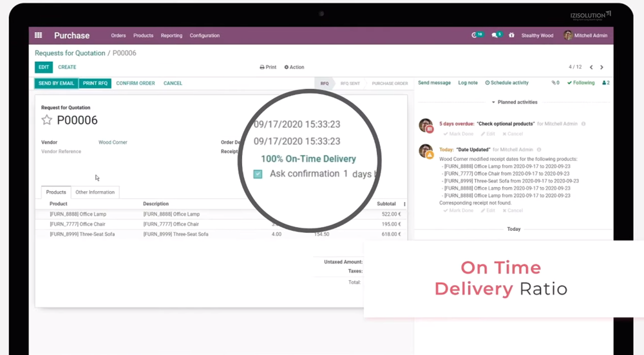Sort by Product column header

(x=59, y=204)
